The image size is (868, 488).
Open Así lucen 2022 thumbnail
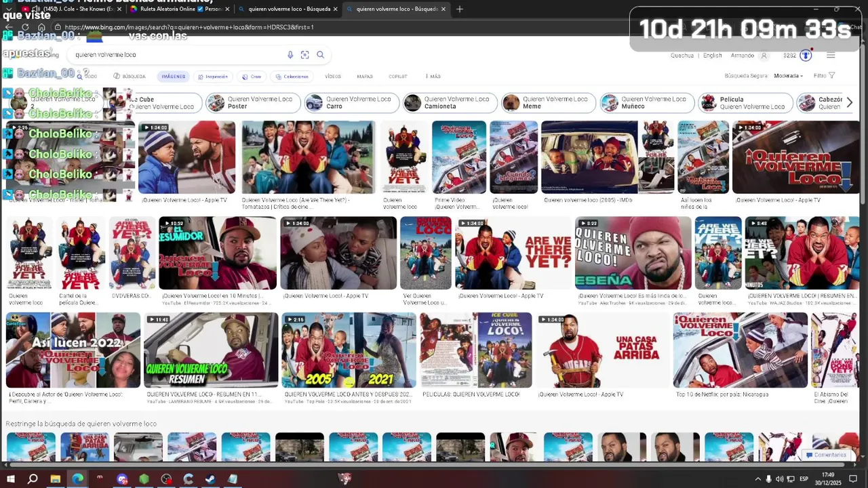[73, 350]
